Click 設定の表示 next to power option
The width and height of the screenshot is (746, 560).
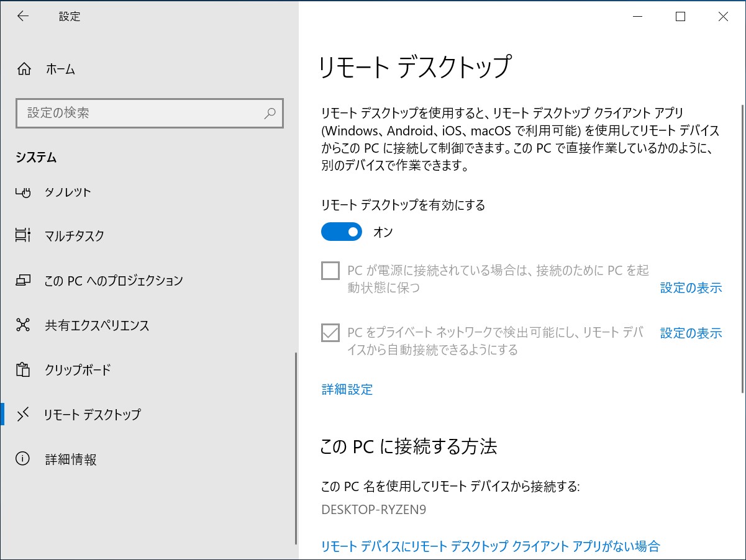point(691,287)
